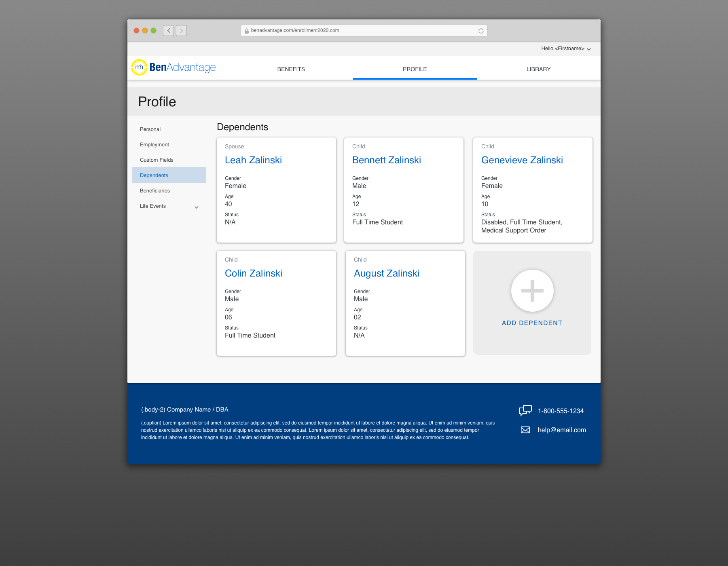Click Male gender value on August's card
The image size is (728, 566).
point(361,299)
